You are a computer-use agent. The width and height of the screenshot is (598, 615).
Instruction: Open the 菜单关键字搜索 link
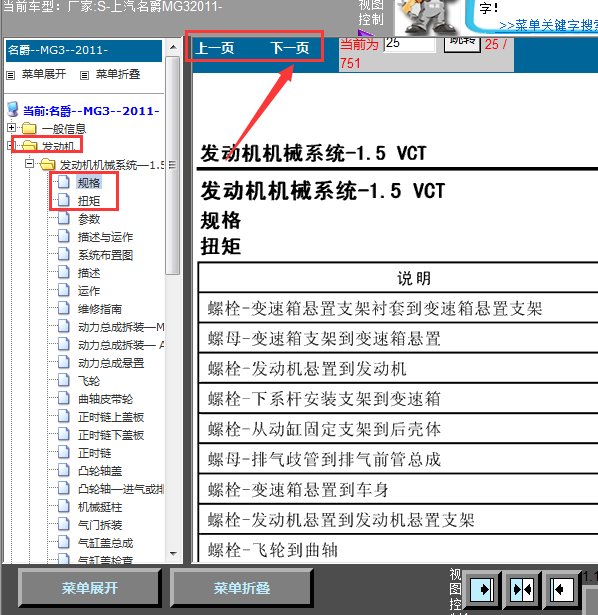(548, 25)
